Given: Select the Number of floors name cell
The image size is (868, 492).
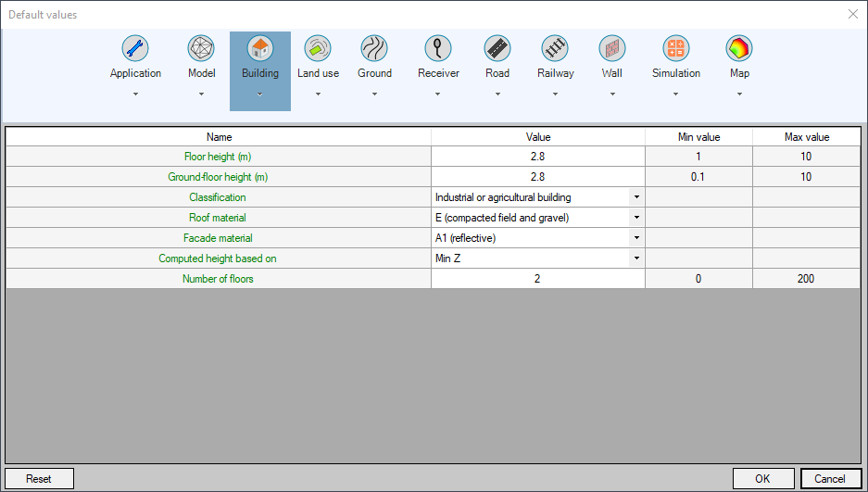Looking at the screenshot, I should [x=218, y=279].
